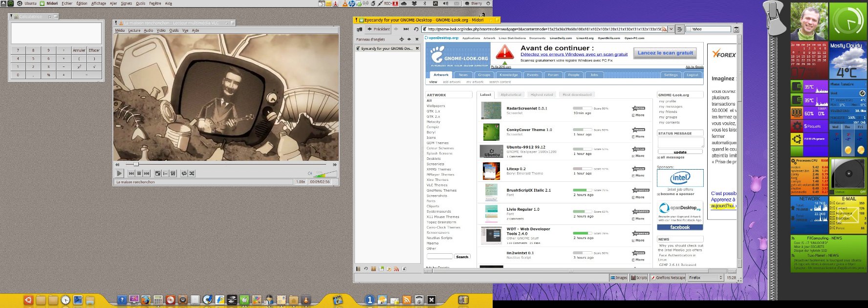Click the RSS feed icon in the address bar
Image resolution: width=868 pixels, height=308 pixels.
pyautogui.click(x=664, y=29)
